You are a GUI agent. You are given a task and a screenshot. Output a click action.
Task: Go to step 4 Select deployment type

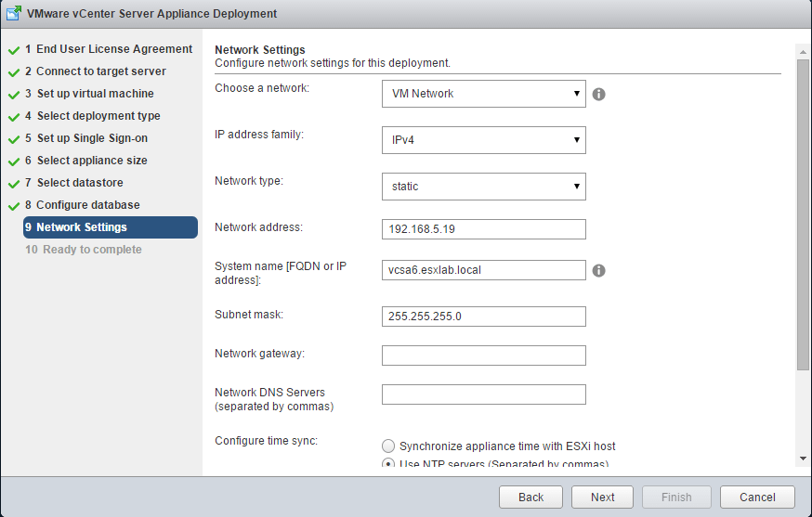pyautogui.click(x=92, y=116)
